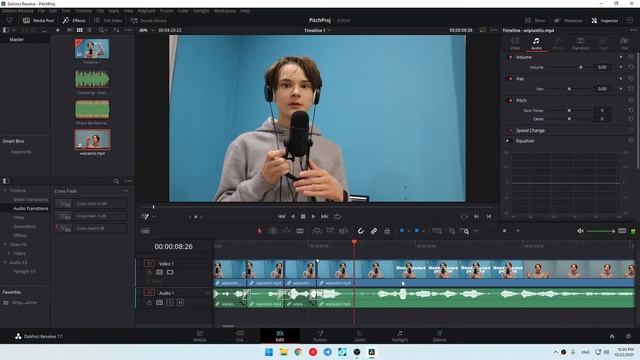Toggle the Pitch section enable switch
Image resolution: width=640 pixels, height=360 pixels.
tap(510, 100)
